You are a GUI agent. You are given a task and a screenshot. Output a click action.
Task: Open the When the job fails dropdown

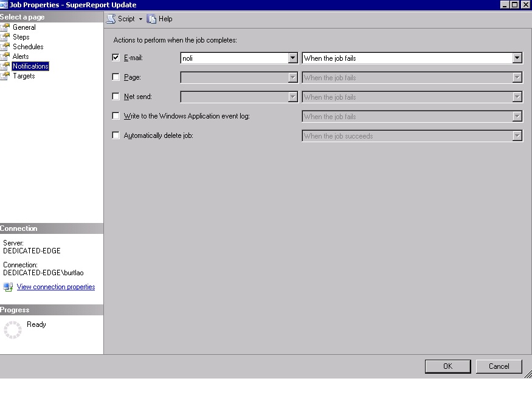(516, 57)
